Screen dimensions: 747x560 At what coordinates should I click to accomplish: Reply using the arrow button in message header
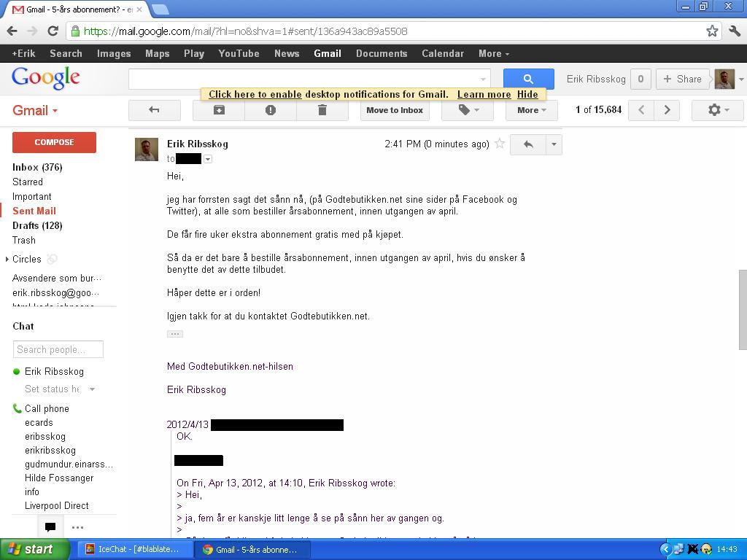[x=528, y=144]
